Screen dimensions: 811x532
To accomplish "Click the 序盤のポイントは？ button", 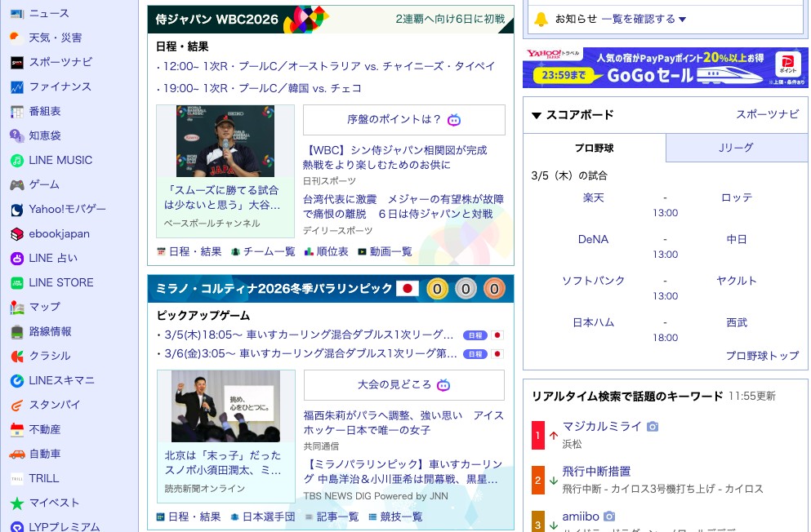I will click(x=403, y=120).
